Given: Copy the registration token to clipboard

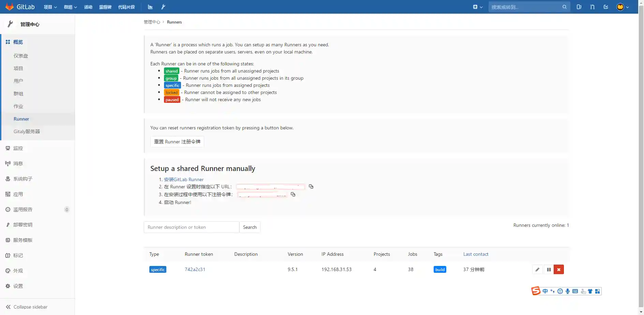Looking at the screenshot, I should [x=293, y=194].
